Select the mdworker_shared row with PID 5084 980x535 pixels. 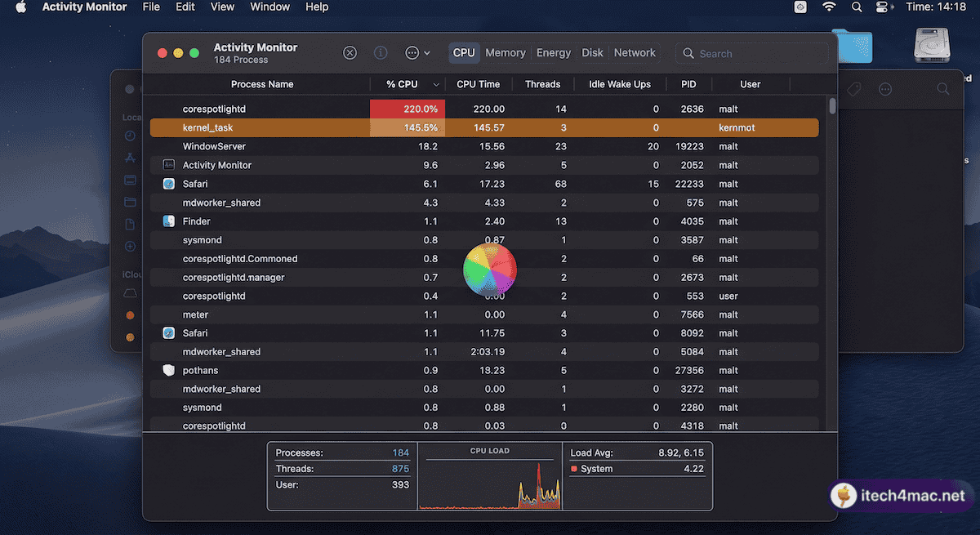(x=484, y=352)
